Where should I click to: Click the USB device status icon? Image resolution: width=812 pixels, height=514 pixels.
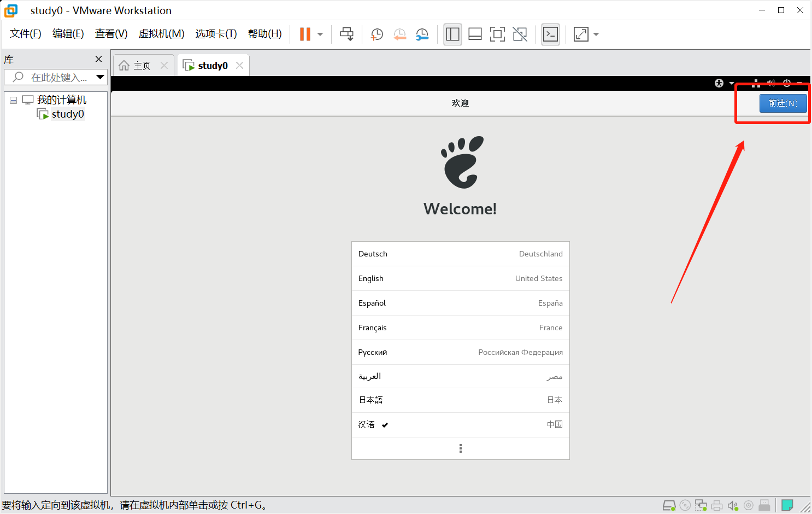pos(764,505)
